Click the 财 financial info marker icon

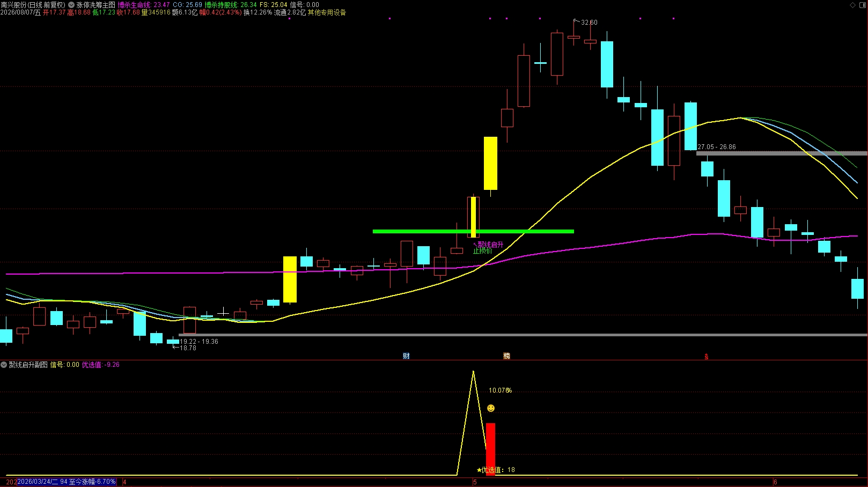(406, 356)
